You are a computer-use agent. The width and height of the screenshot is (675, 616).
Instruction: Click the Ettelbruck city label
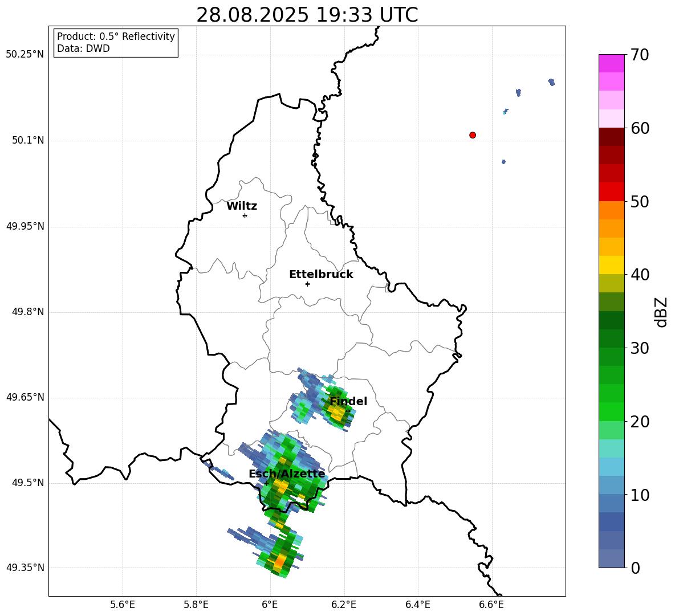(x=321, y=275)
